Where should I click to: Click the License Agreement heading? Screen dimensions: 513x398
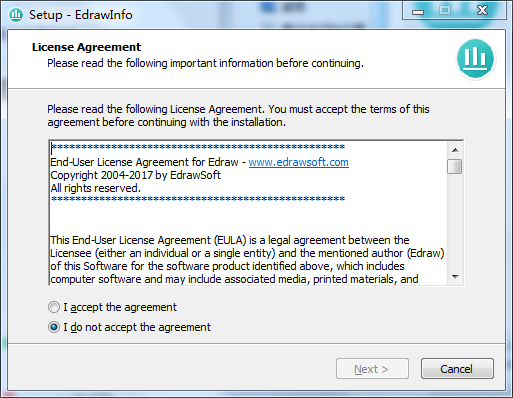(87, 47)
